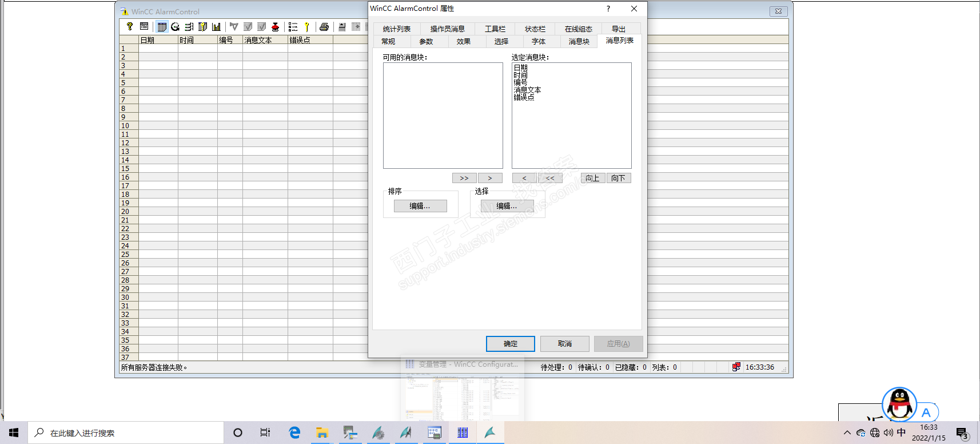Click the red server connection status icon
The width and height of the screenshot is (980, 444).
coord(736,367)
